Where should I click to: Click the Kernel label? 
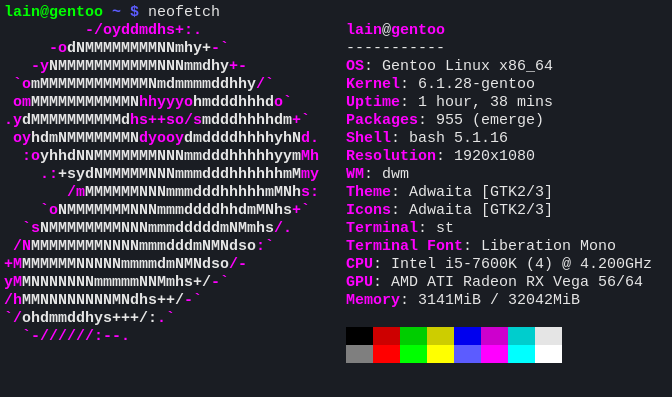(x=373, y=83)
